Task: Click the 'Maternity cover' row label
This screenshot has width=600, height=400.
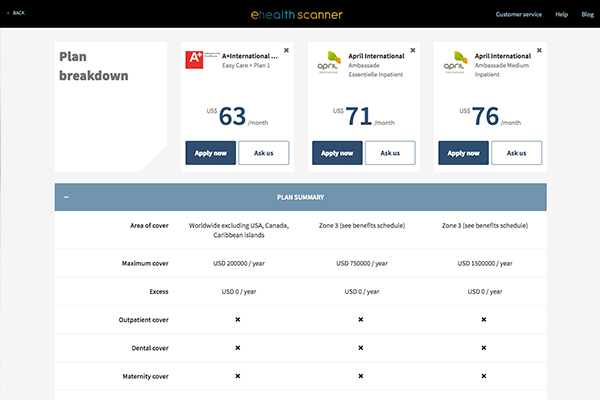Action: click(x=145, y=377)
